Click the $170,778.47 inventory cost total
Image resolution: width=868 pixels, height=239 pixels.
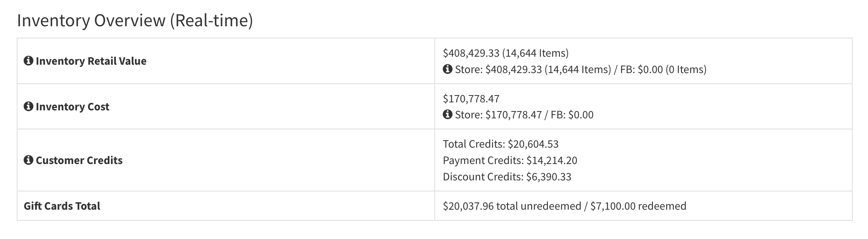[471, 99]
